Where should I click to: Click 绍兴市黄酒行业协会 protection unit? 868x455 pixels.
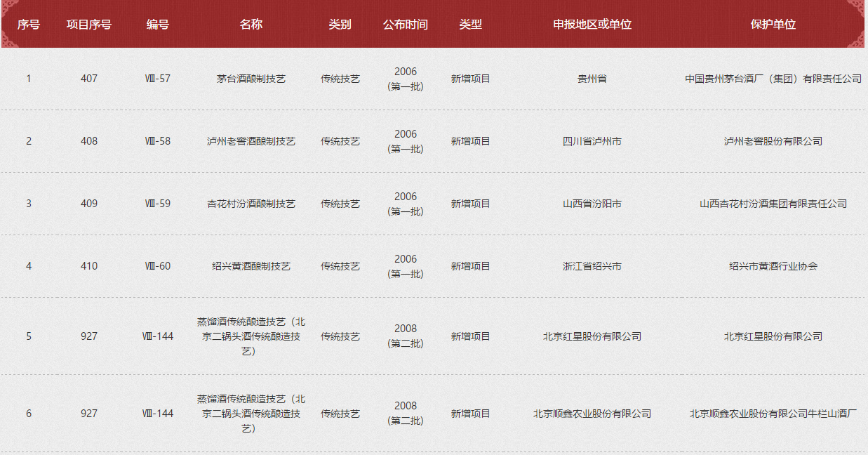[773, 266]
